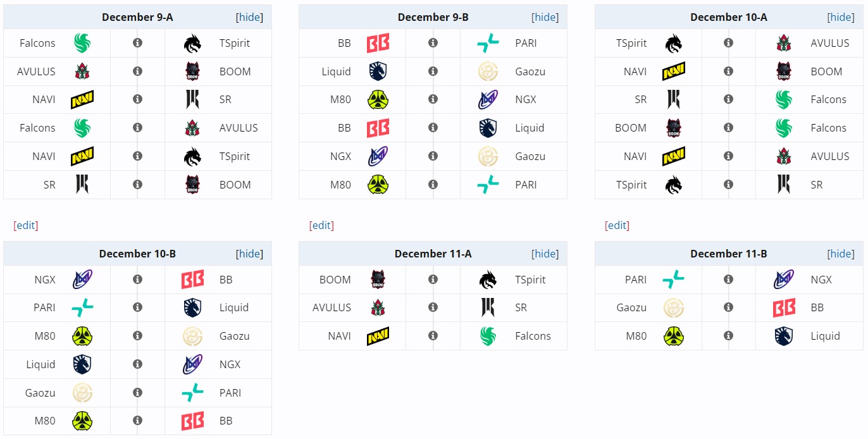Click Falcons name in SR vs Falcons row
Screen dimensions: 868x439
tap(828, 99)
